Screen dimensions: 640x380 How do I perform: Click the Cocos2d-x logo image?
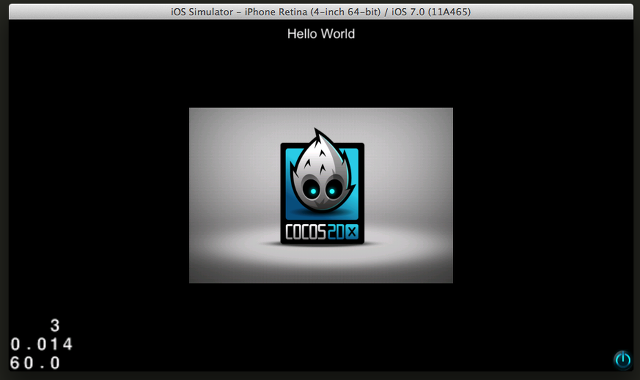click(321, 195)
